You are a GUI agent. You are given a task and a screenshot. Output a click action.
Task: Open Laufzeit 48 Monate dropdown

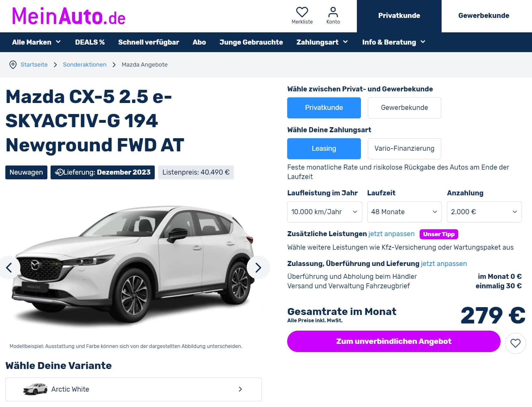[x=404, y=212]
